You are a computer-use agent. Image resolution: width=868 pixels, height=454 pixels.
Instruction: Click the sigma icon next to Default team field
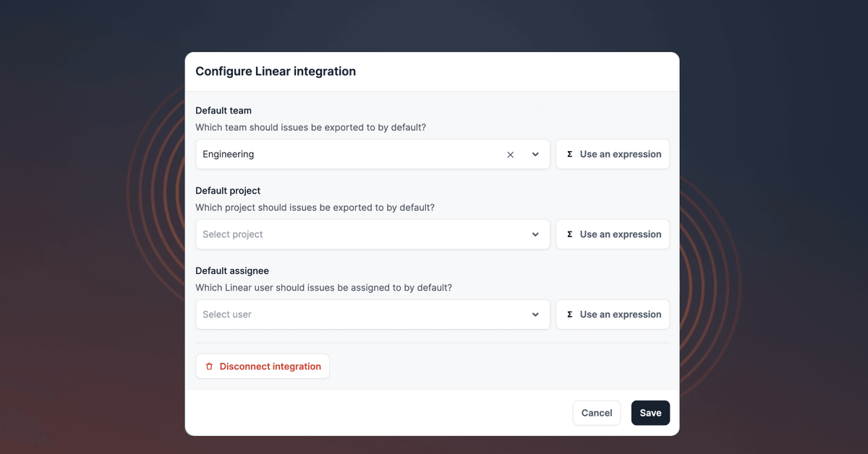click(569, 154)
